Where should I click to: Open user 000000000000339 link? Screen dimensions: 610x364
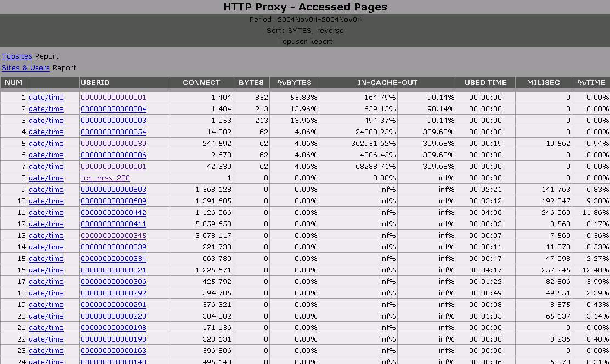click(x=114, y=247)
